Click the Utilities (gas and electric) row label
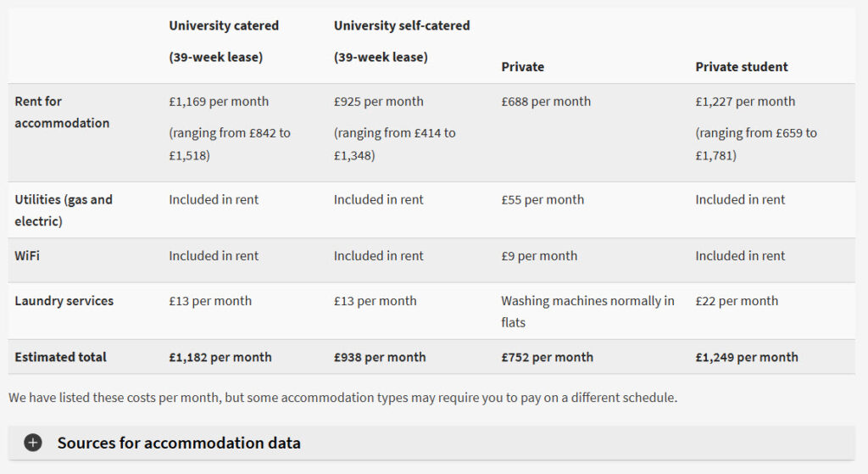The height and width of the screenshot is (474, 868). 64,210
